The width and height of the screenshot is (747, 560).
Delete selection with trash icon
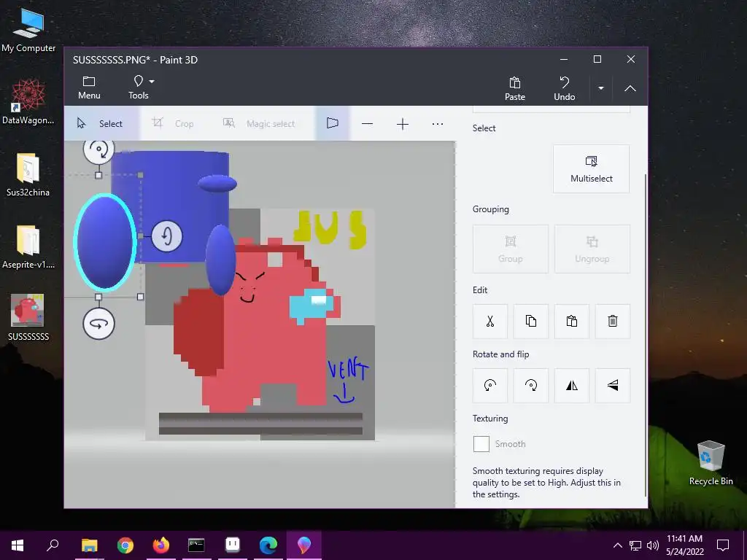click(x=613, y=321)
